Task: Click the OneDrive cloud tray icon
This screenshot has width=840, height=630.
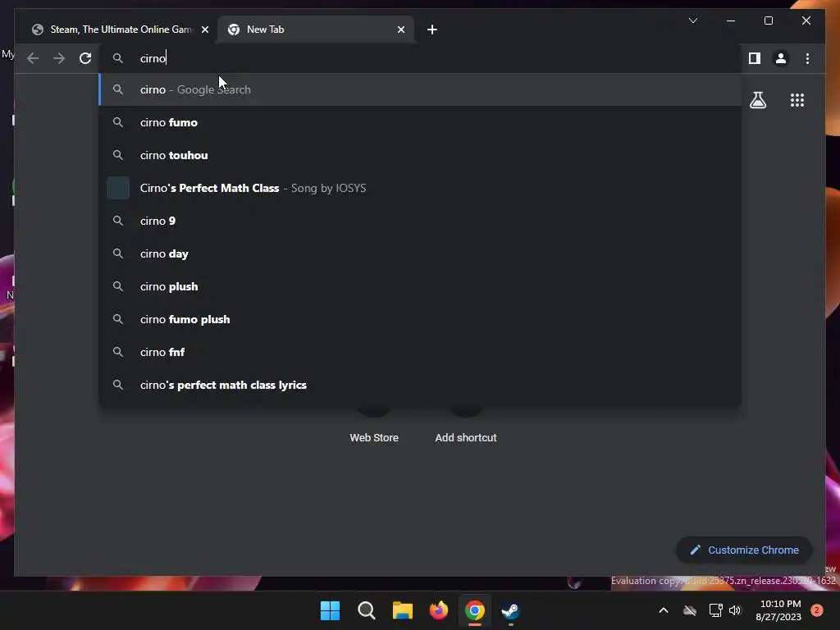Action: (x=689, y=610)
